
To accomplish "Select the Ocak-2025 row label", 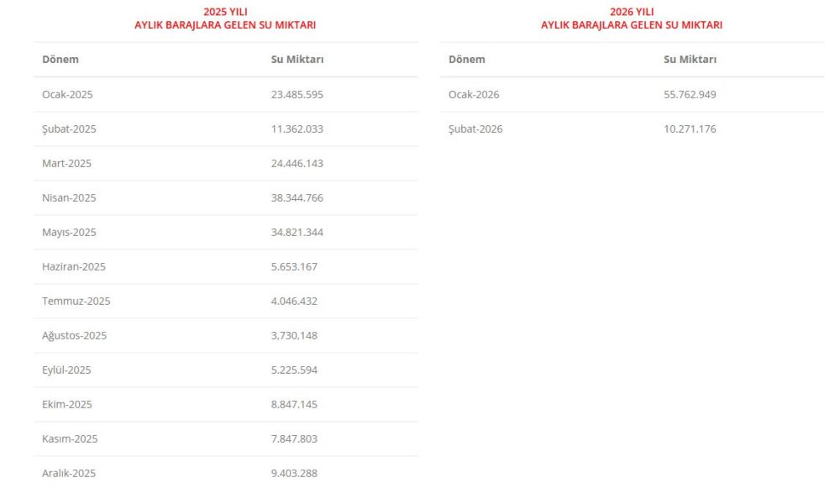I will click(67, 95).
